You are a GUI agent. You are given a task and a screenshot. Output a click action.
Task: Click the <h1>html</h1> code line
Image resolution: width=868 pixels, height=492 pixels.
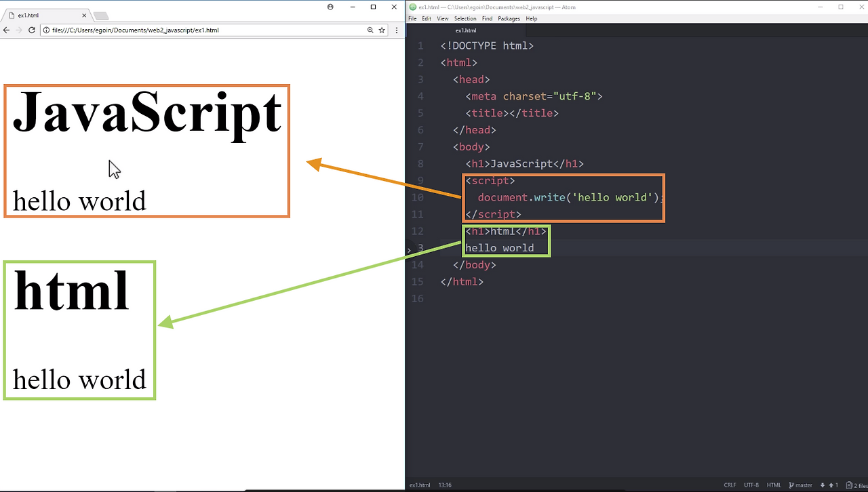click(x=505, y=232)
